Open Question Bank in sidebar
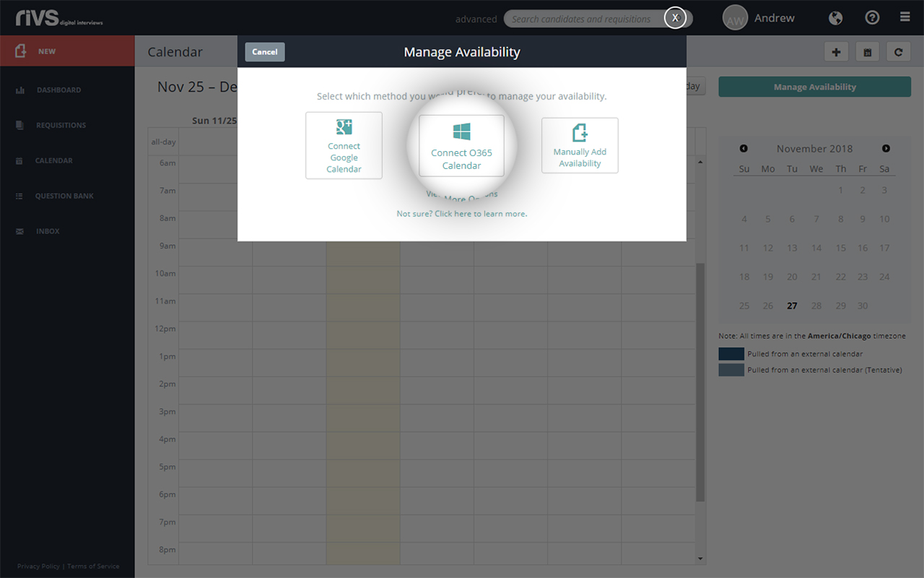The image size is (924, 578). pos(65,196)
